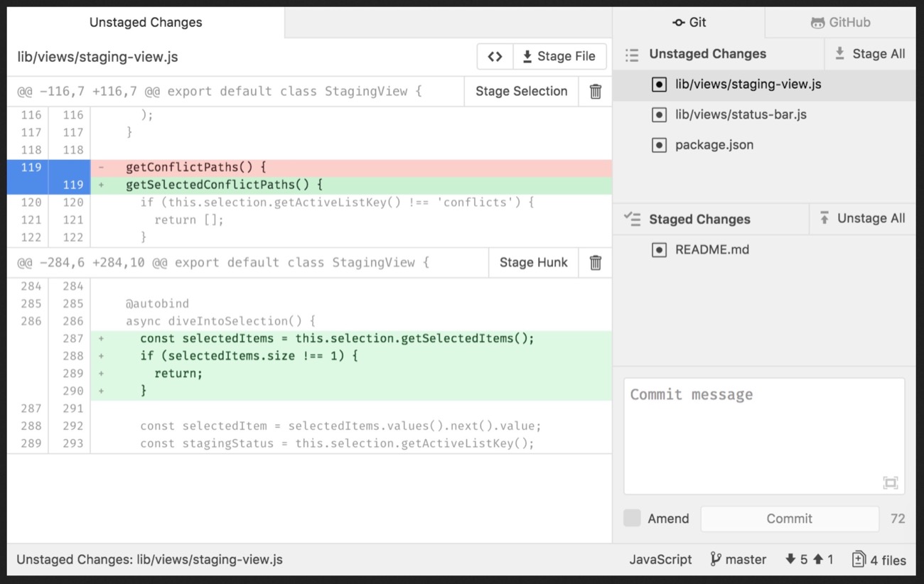Click the modified icon beside README.md

659,250
